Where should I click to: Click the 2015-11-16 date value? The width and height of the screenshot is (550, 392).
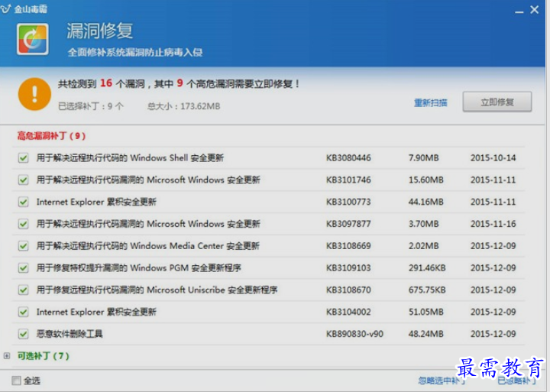click(493, 224)
